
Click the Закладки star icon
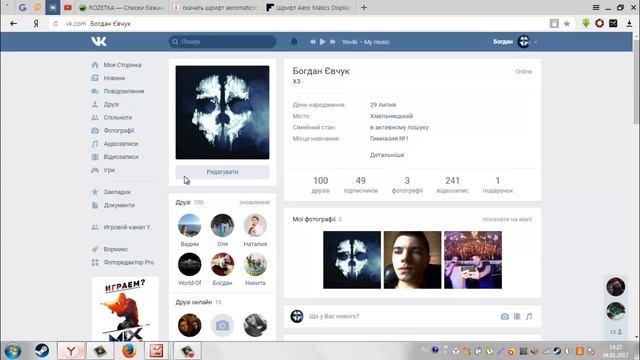pyautogui.click(x=95, y=192)
